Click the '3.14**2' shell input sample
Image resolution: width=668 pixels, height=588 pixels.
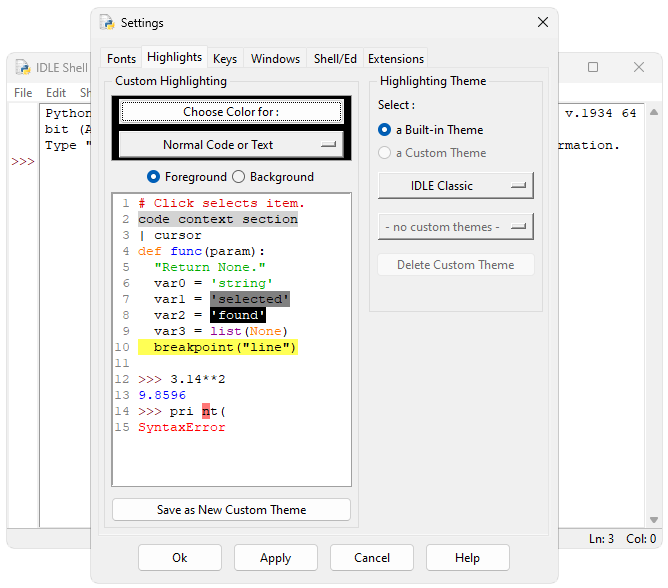(198, 379)
